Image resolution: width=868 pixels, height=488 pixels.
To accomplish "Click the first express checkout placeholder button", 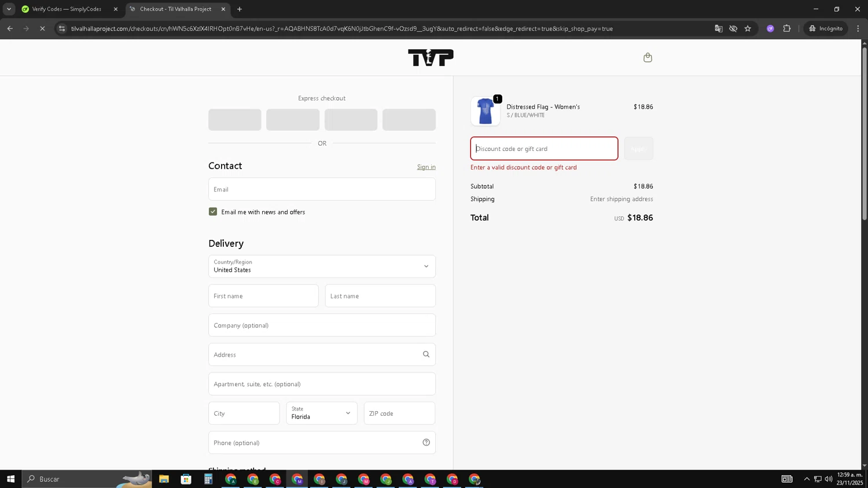I will 234,120.
